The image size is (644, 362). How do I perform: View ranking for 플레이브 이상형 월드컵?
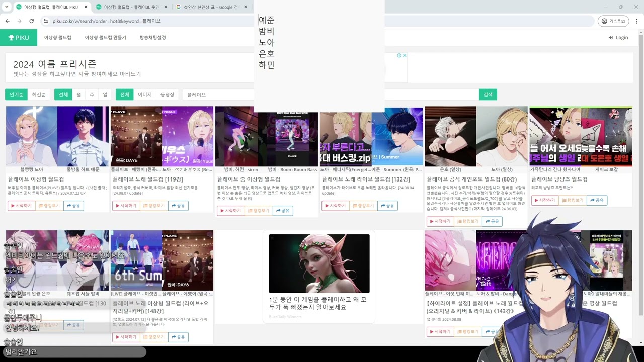click(x=50, y=206)
